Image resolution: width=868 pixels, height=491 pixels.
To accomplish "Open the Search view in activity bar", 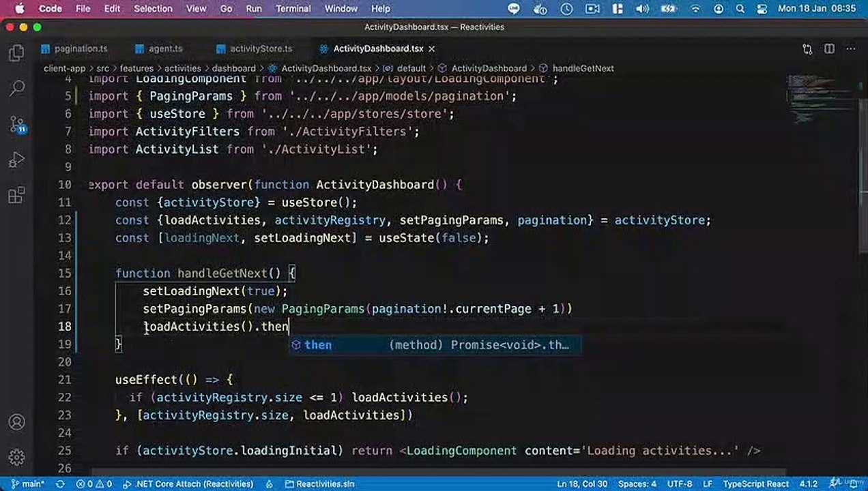I will pos(16,89).
